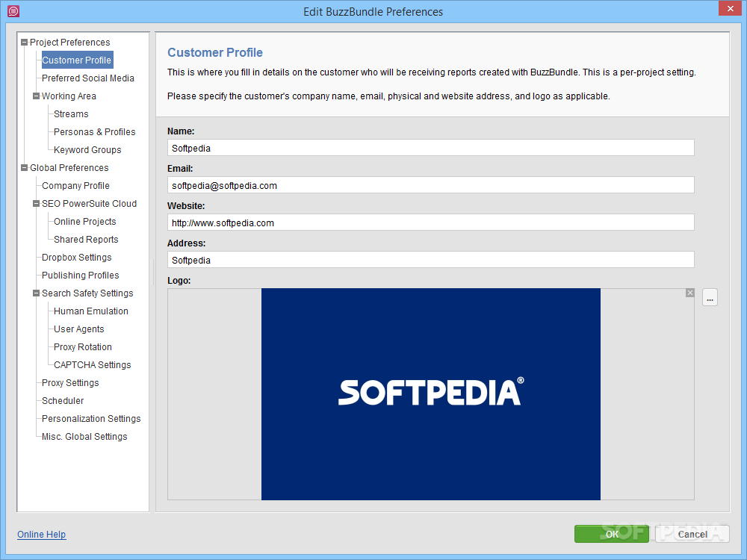
Task: Click the Address input field
Action: (x=431, y=260)
